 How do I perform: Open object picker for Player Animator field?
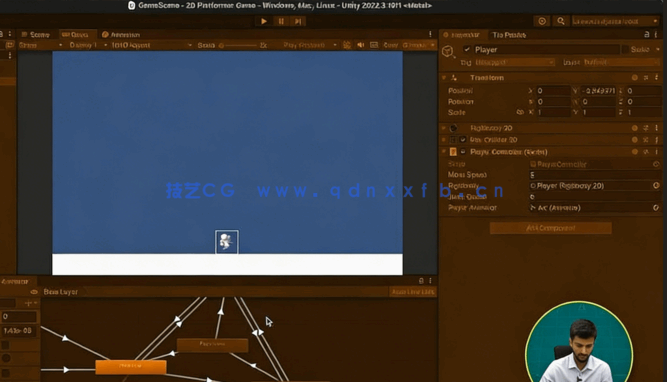[x=656, y=208]
